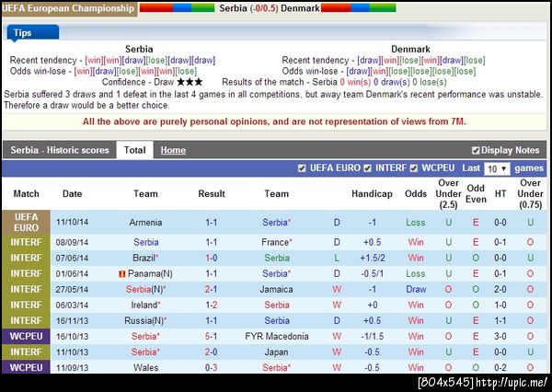
Task: Click the color bar right of Denmark
Action: coord(359,7)
